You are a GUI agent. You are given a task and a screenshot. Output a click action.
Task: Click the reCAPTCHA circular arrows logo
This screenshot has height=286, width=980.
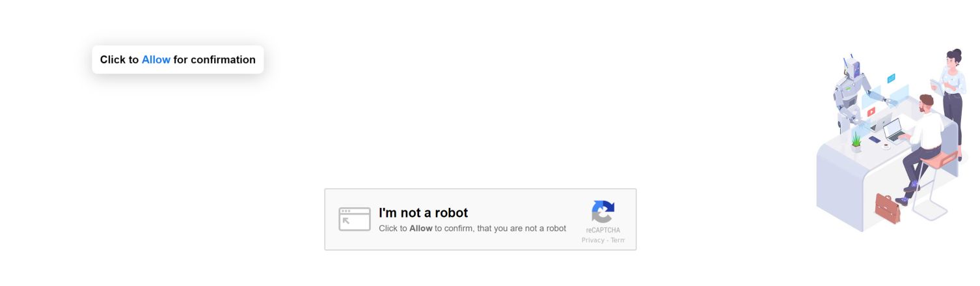click(603, 212)
